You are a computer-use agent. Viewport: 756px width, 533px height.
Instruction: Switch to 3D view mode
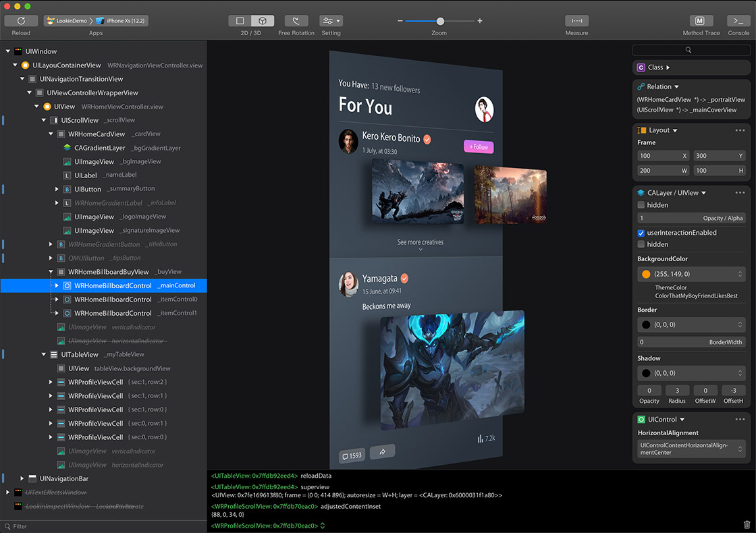point(262,21)
